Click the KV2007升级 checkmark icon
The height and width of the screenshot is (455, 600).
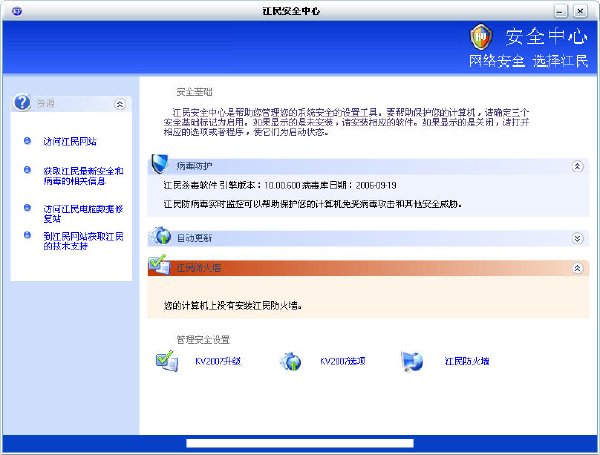click(167, 361)
